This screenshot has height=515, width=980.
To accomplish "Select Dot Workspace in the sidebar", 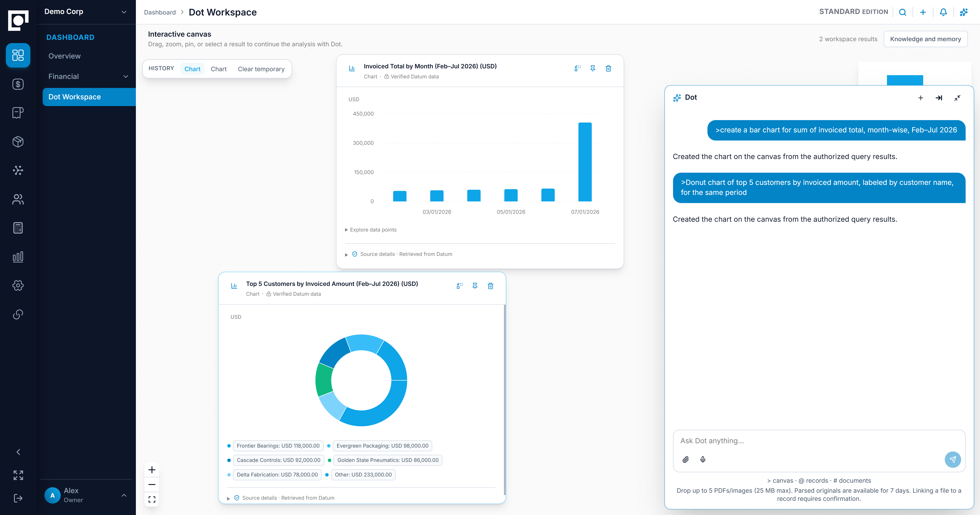I will pyautogui.click(x=89, y=97).
